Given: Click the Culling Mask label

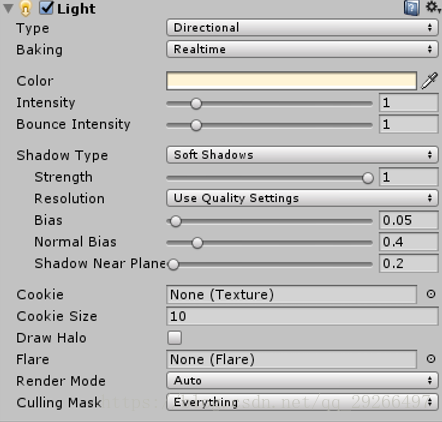Looking at the screenshot, I should click(59, 403).
